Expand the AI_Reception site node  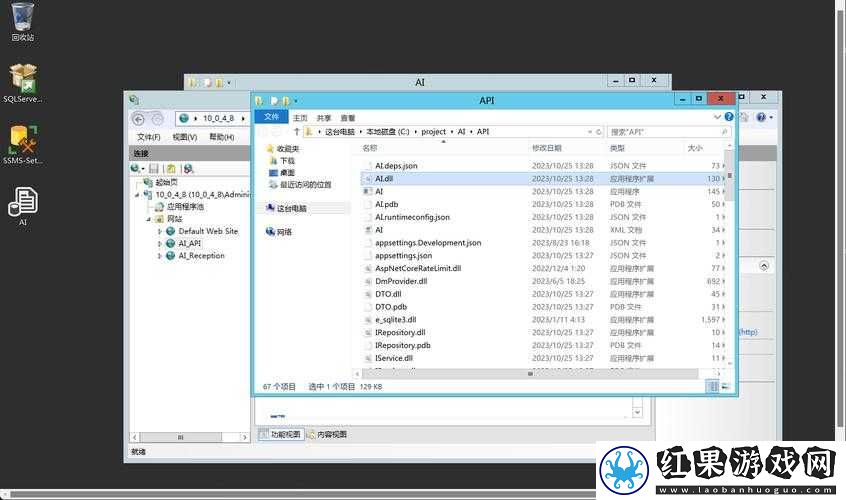pyautogui.click(x=160, y=256)
